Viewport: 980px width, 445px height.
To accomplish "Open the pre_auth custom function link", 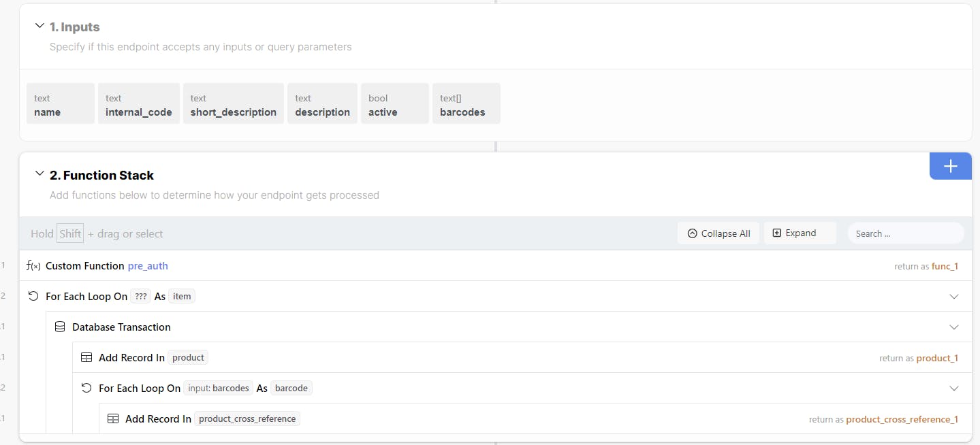I will click(x=148, y=266).
